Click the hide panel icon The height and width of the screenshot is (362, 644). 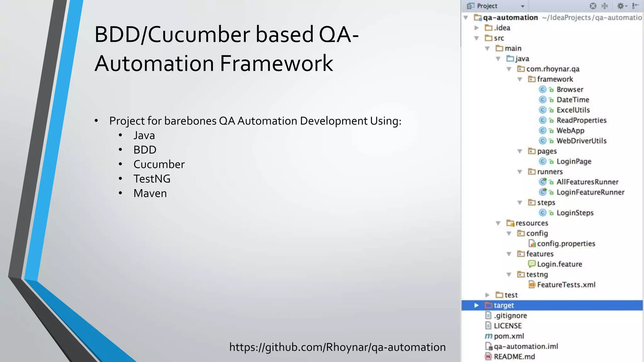point(635,6)
